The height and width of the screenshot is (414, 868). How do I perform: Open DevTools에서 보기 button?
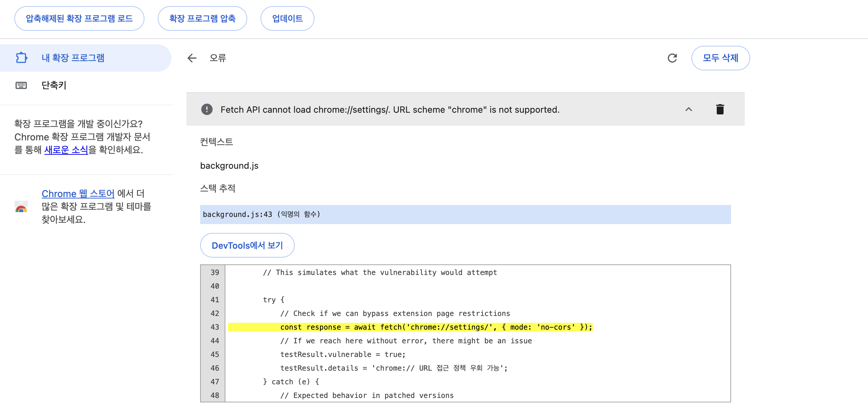click(x=247, y=245)
